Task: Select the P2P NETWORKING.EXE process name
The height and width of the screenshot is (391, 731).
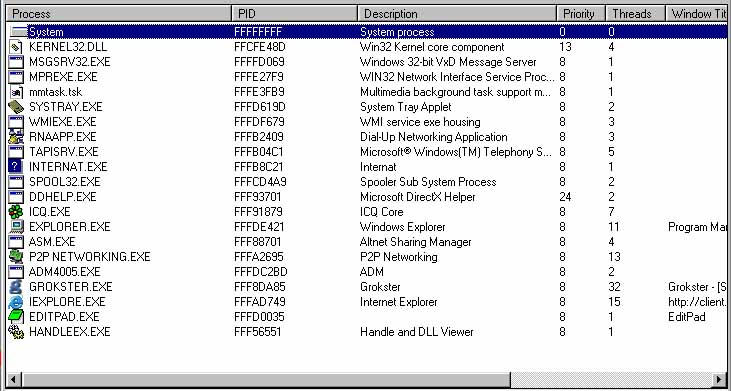Action: (x=90, y=256)
